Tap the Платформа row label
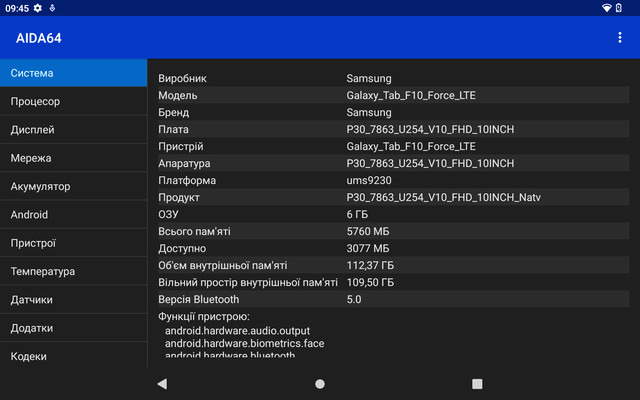Screen dimensions: 640x400 point(187,180)
